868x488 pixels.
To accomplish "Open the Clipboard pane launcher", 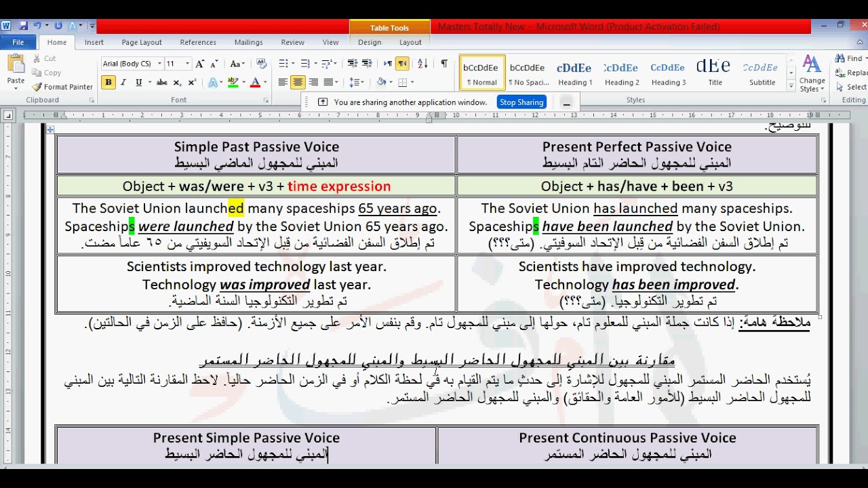I will [x=92, y=100].
